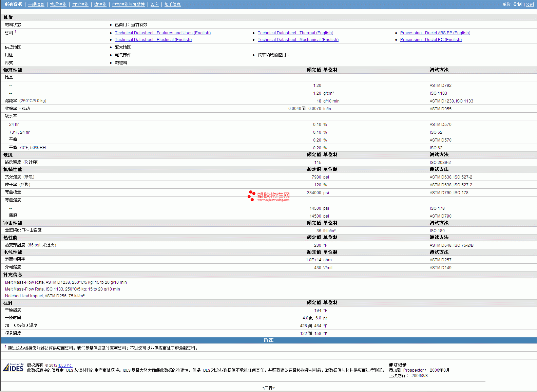
Task: Switch units to 公制
Action: coord(530,4)
